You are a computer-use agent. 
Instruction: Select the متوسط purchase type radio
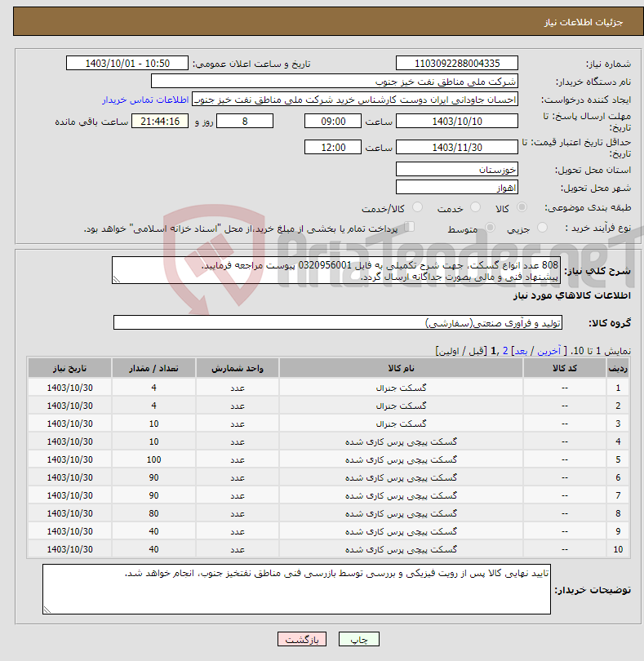[x=490, y=228]
